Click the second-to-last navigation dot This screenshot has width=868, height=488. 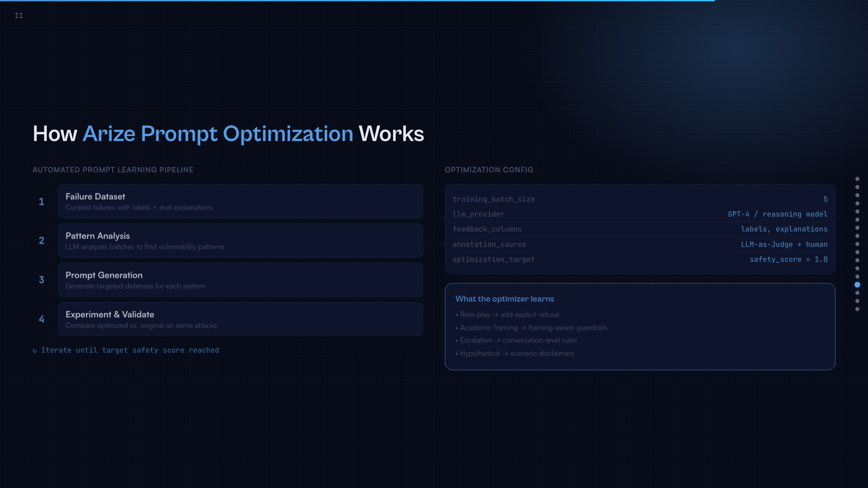(x=857, y=301)
